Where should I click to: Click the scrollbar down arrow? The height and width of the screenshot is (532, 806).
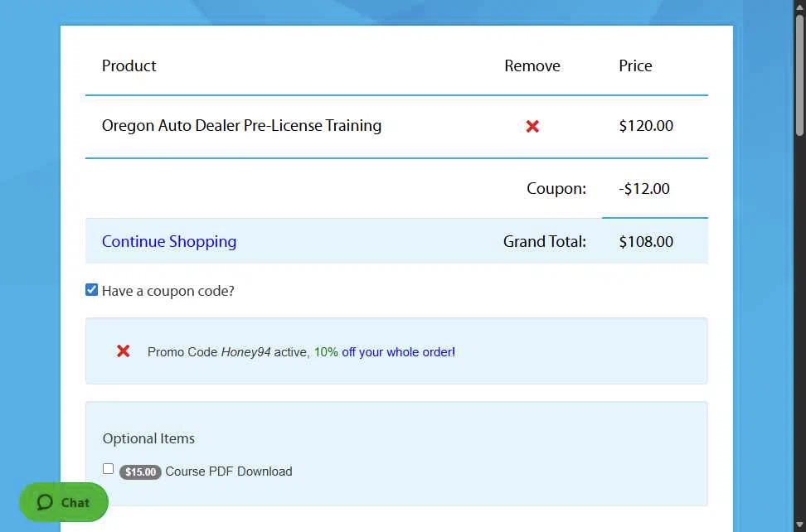(799, 525)
